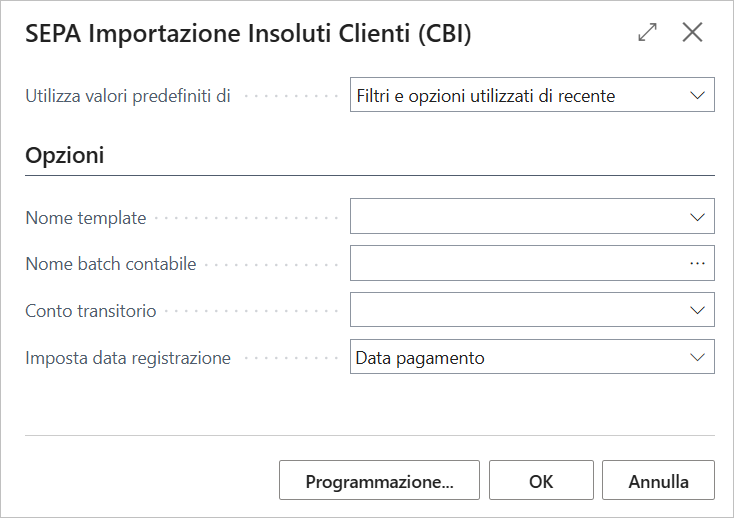The image size is (734, 518).
Task: Click the 'Imposta data registrazione' label
Action: pos(128,358)
